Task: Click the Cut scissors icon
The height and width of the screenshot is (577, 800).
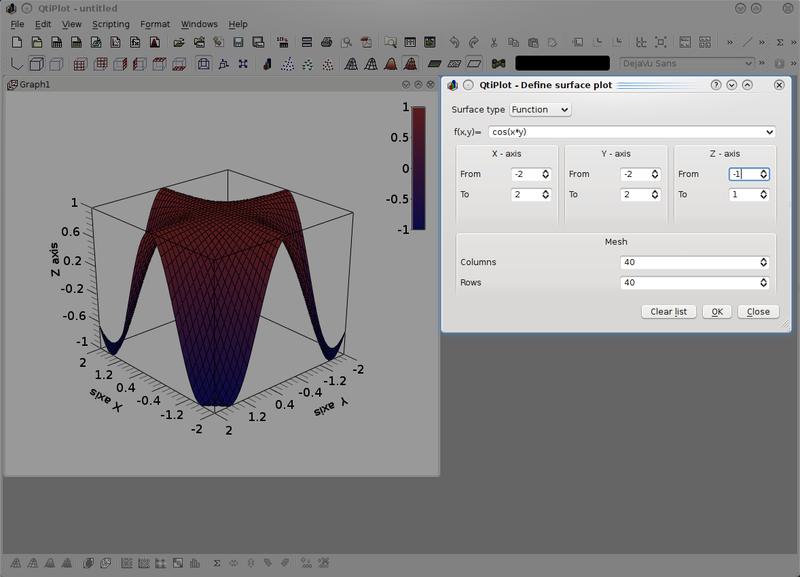Action: pos(494,43)
